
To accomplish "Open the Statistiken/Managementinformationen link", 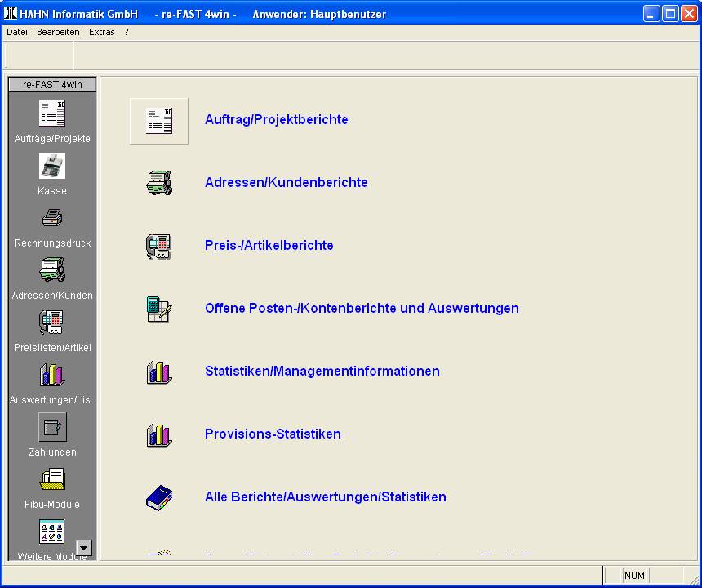I will pos(322,371).
